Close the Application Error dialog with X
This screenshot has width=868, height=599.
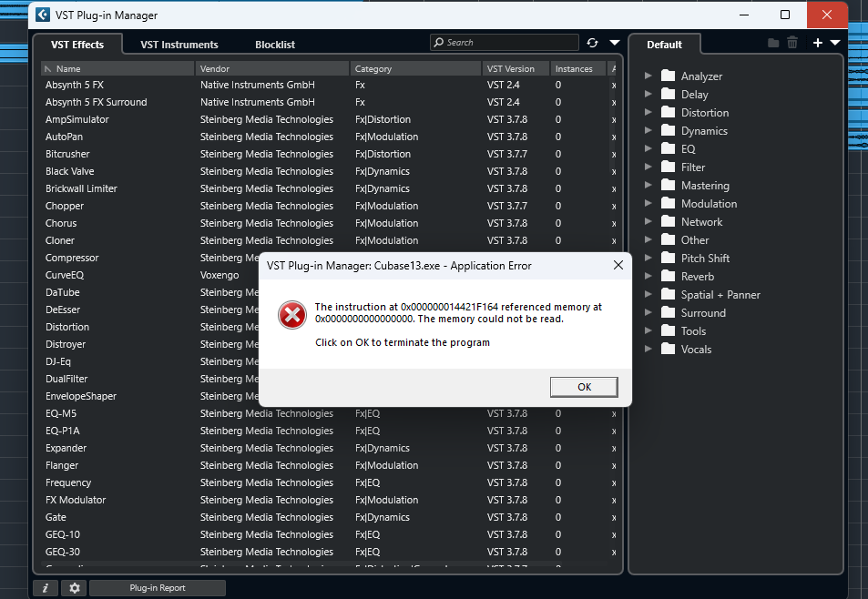(618, 266)
